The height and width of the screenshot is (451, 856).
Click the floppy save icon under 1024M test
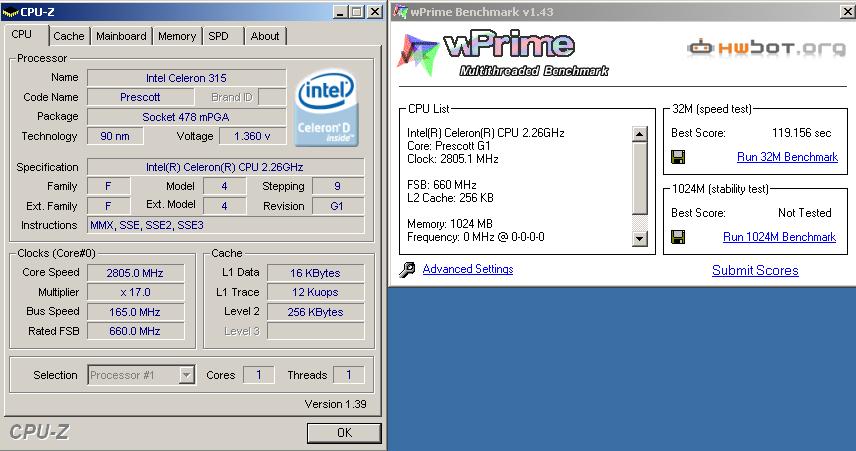[x=678, y=237]
